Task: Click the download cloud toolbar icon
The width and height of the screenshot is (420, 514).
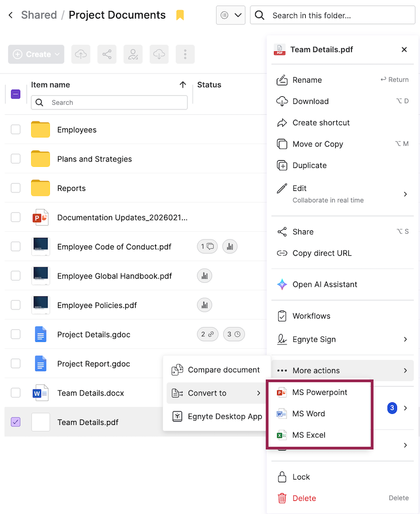Action: tap(159, 54)
